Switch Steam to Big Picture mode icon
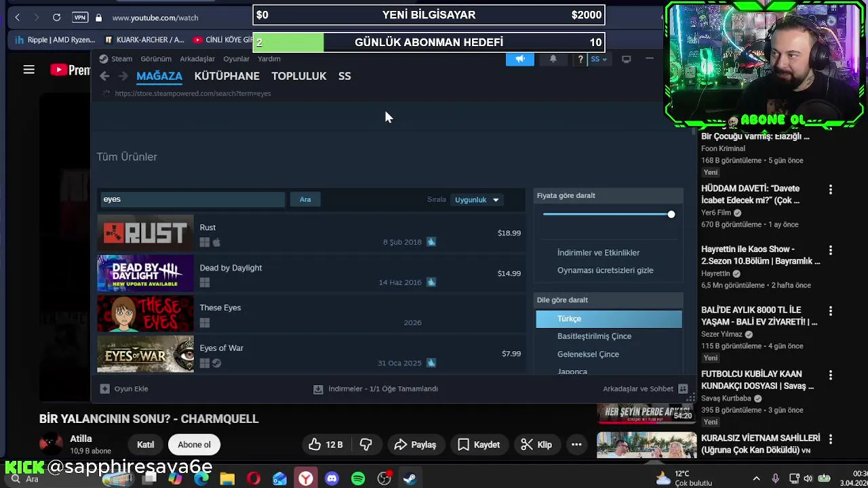Image resolution: width=868 pixels, height=488 pixels. point(626,59)
